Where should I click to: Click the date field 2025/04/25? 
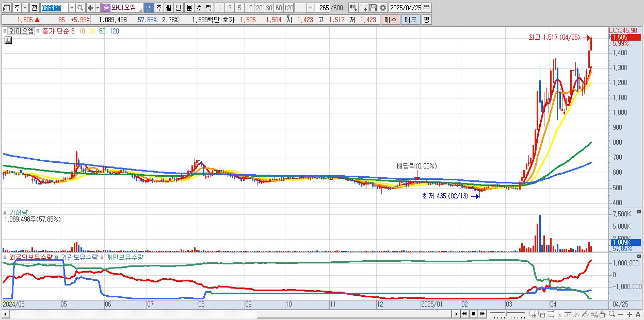(406, 8)
